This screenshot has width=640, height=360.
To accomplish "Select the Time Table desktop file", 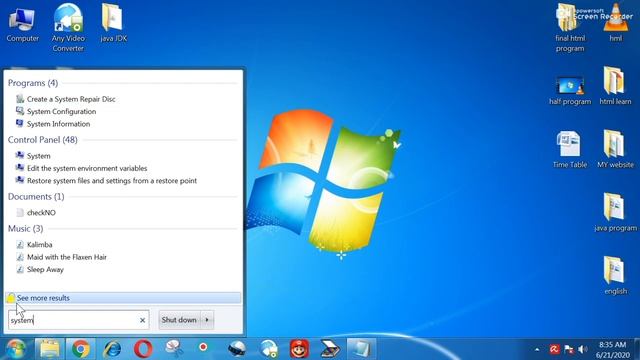I will (570, 150).
